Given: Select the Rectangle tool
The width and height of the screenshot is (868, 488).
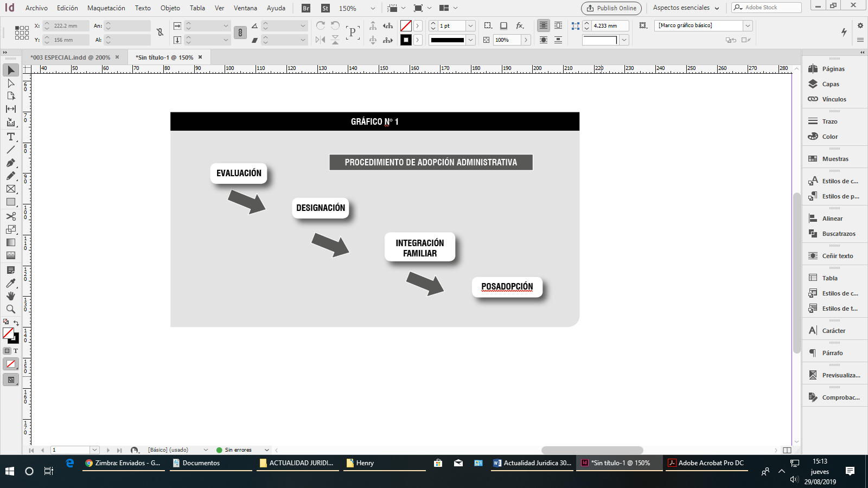Looking at the screenshot, I should coord(11,202).
